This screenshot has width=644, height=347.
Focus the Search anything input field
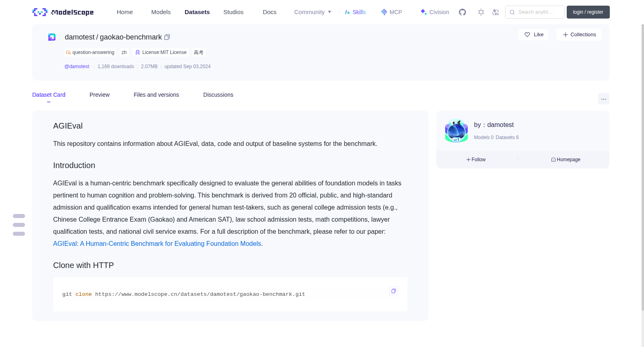[x=535, y=12]
